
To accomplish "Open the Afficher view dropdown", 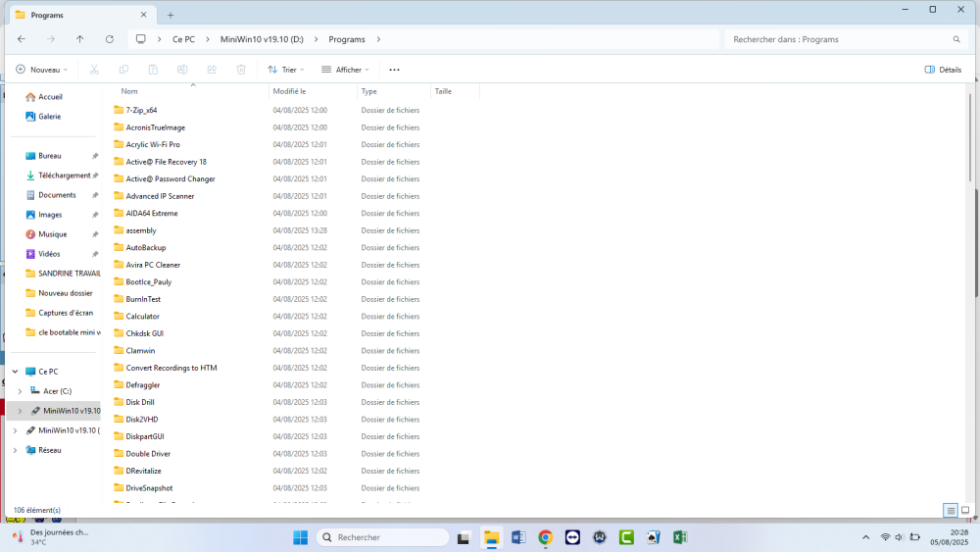I will coord(345,70).
